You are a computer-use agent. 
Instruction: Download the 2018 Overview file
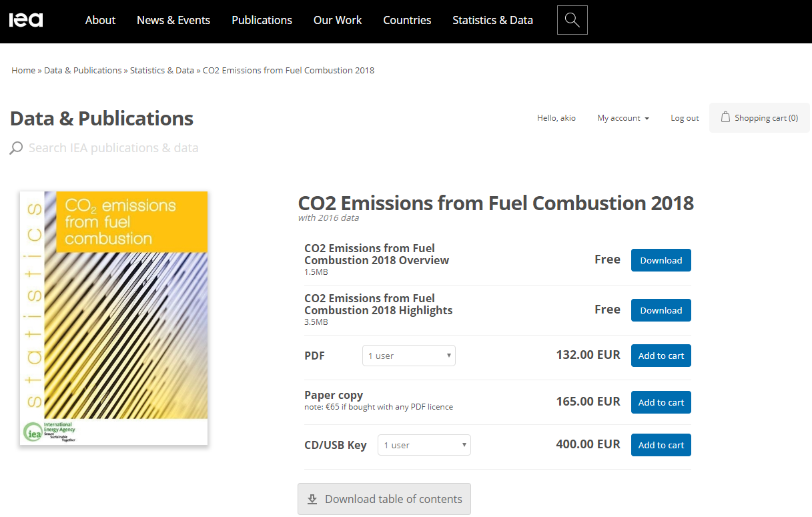pyautogui.click(x=661, y=260)
